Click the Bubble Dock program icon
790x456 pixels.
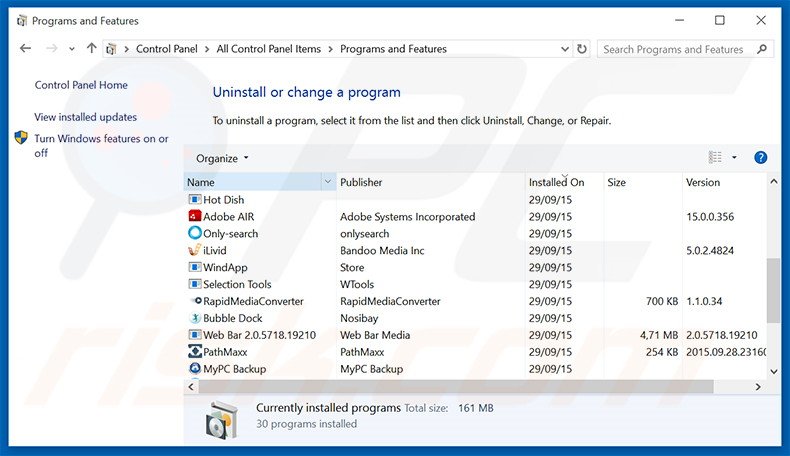click(x=194, y=318)
